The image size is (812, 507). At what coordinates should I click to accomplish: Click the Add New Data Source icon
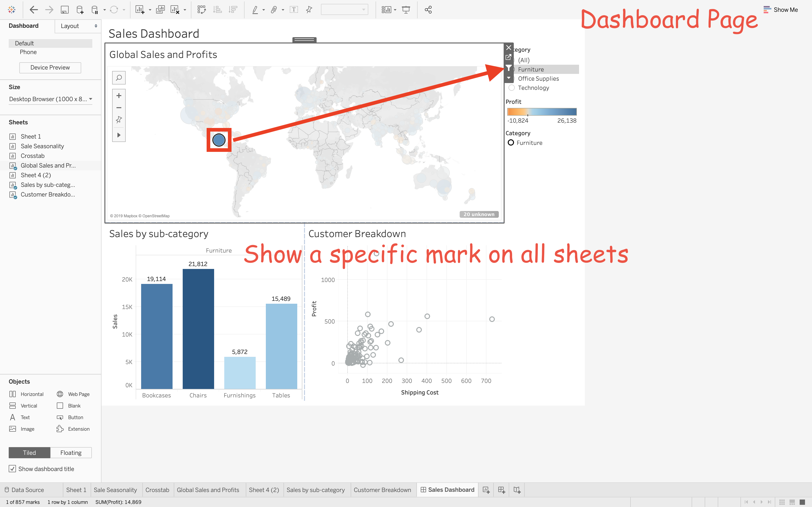click(80, 10)
